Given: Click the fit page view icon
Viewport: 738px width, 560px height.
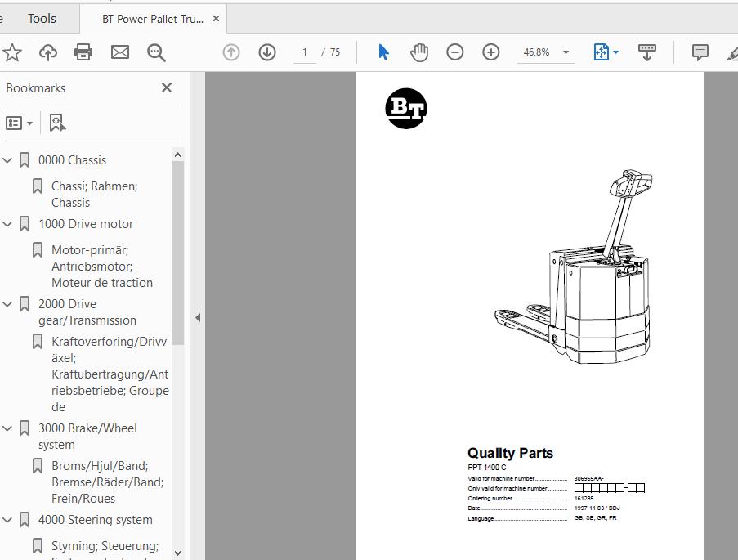Looking at the screenshot, I should point(601,52).
